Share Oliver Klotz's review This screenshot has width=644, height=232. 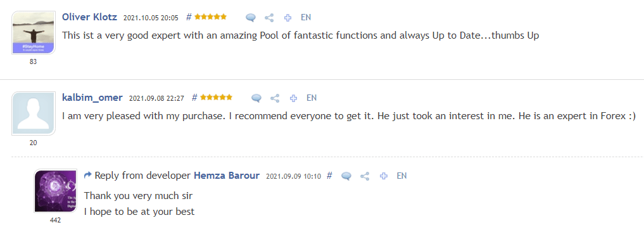point(269,18)
